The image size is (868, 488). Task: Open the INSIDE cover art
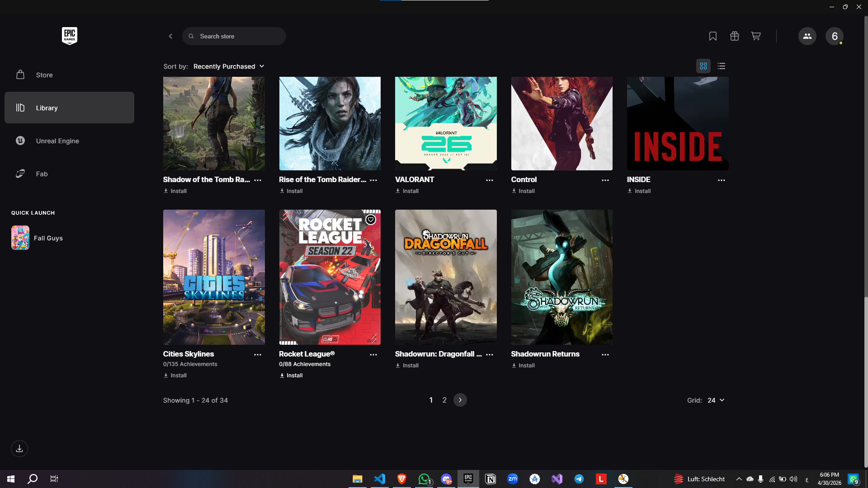678,123
